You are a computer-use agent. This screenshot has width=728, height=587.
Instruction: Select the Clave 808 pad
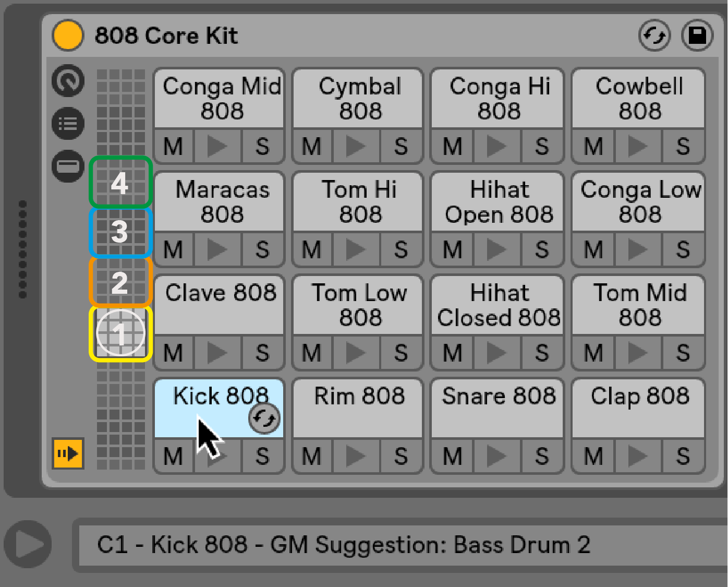point(219,305)
